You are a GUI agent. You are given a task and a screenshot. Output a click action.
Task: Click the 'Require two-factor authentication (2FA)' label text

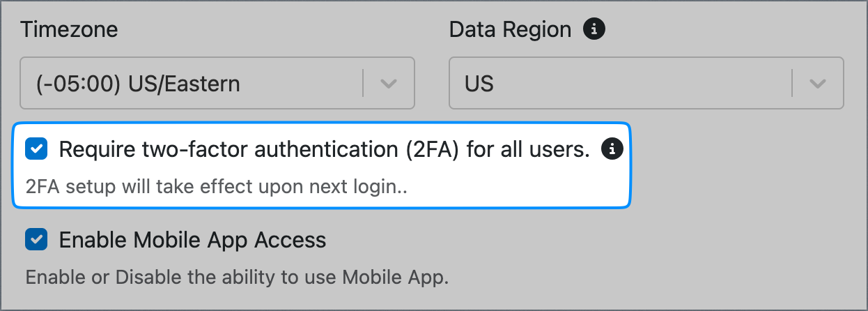(262, 149)
